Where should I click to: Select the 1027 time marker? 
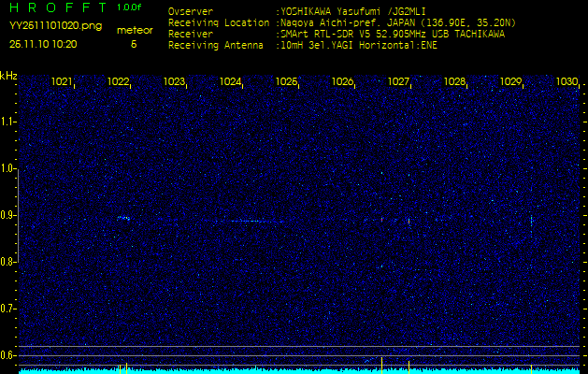coord(398,82)
